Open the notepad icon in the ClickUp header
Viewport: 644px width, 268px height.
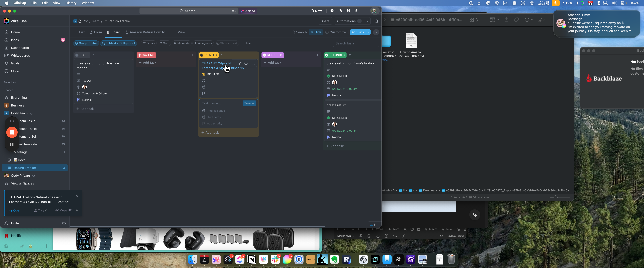tap(356, 11)
